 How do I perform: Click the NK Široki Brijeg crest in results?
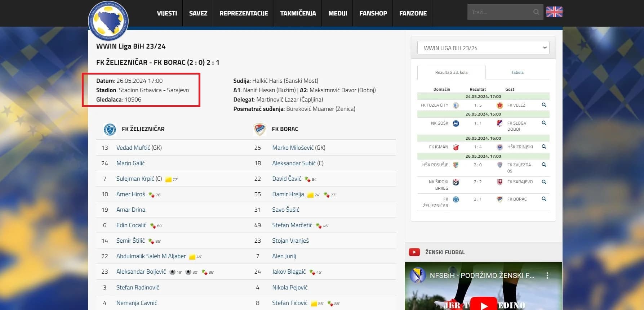coord(456,182)
